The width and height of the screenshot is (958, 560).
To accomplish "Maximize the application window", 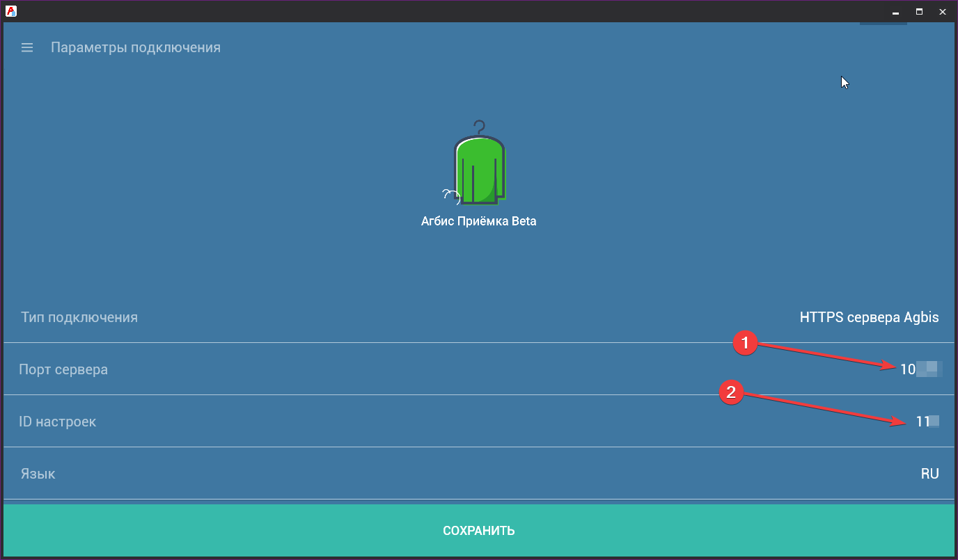I will [x=919, y=11].
